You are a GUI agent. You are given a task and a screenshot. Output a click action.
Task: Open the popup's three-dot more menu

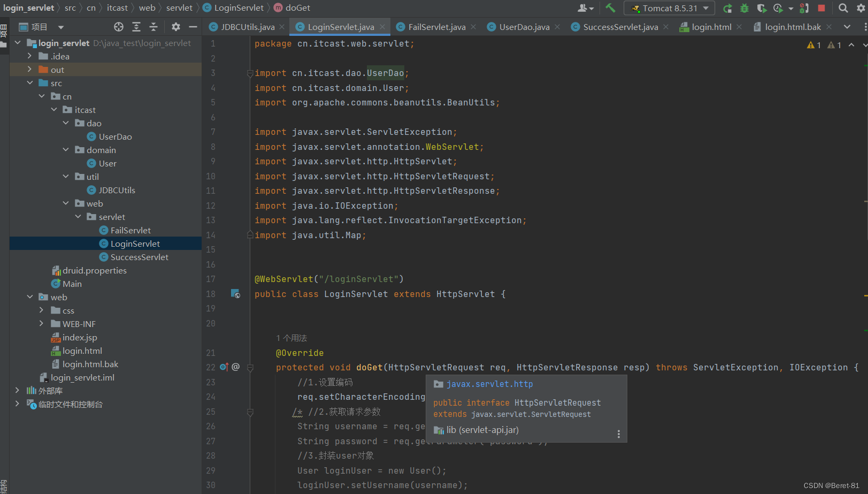pyautogui.click(x=619, y=434)
